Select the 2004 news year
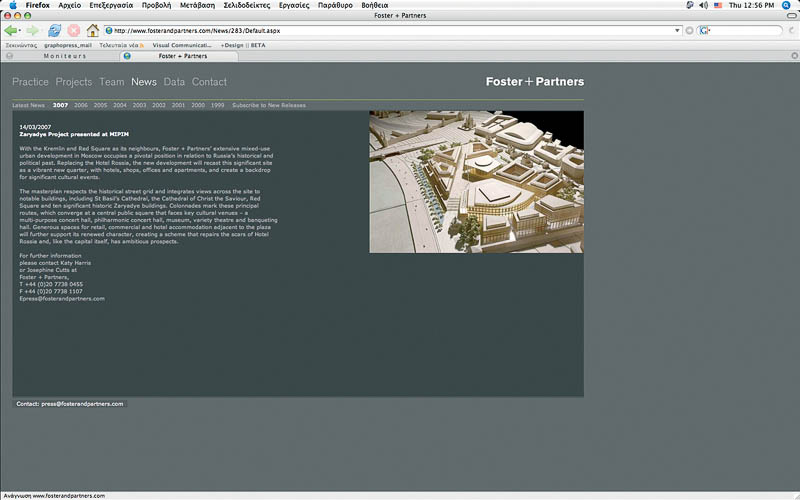800x500 pixels. click(x=119, y=105)
